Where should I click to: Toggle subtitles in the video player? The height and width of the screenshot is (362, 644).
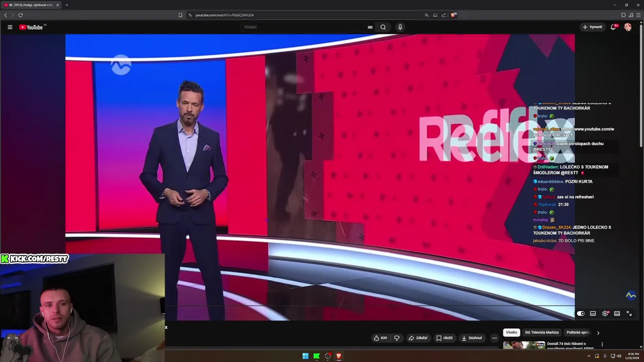593,313
